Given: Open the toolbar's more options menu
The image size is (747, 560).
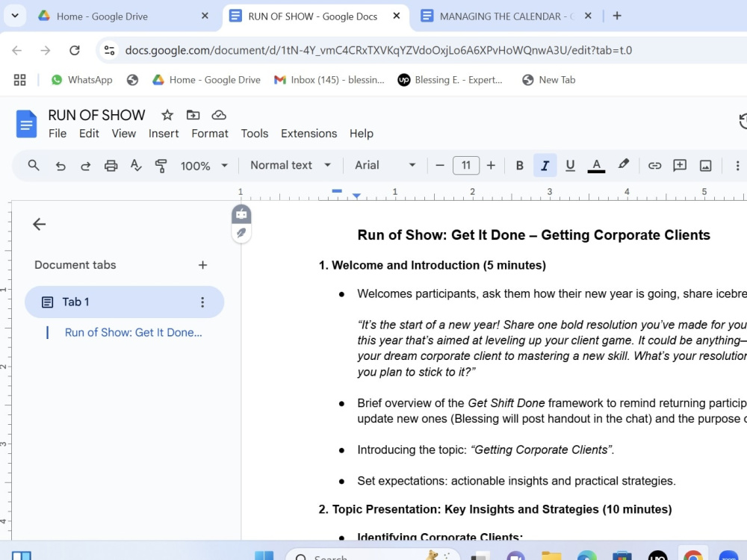Looking at the screenshot, I should [737, 165].
